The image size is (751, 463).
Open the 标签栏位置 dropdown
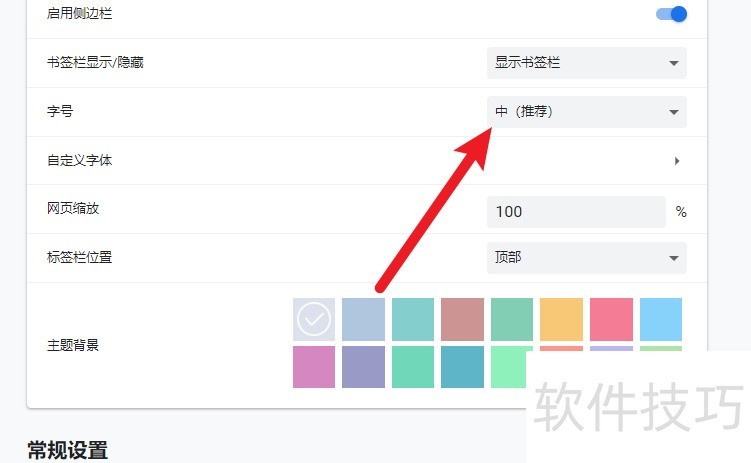[586, 258]
